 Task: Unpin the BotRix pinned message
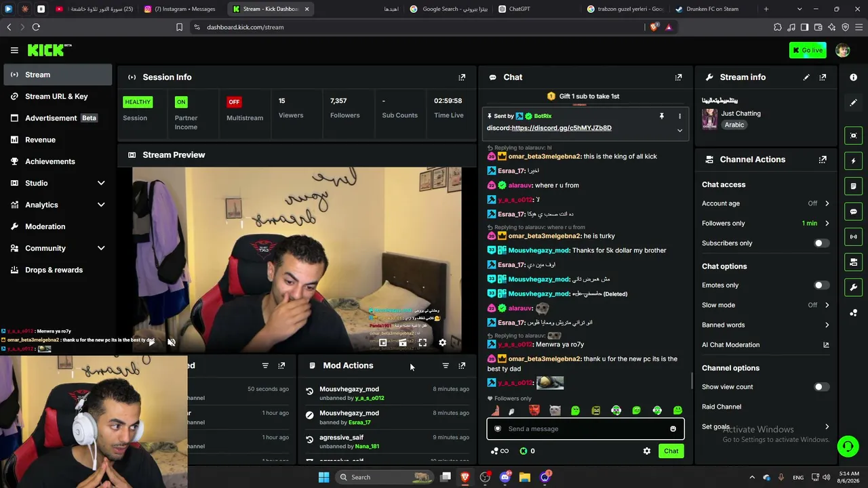[661, 117]
